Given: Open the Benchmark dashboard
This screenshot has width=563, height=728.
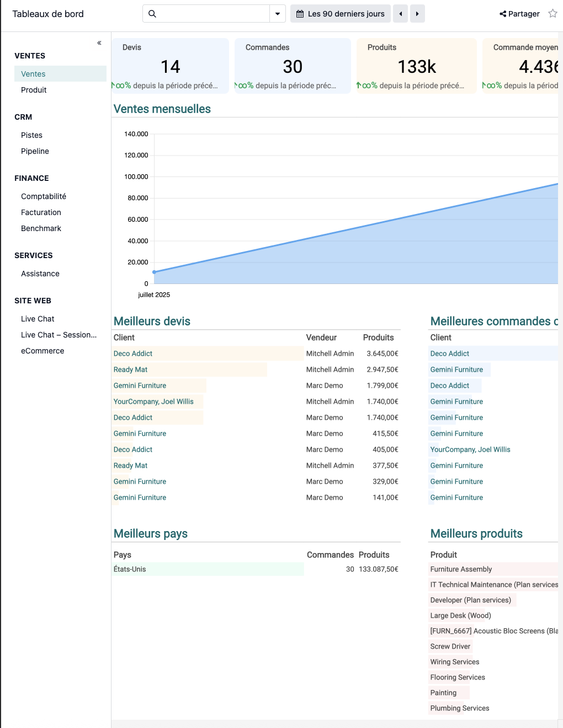Looking at the screenshot, I should pyautogui.click(x=41, y=228).
